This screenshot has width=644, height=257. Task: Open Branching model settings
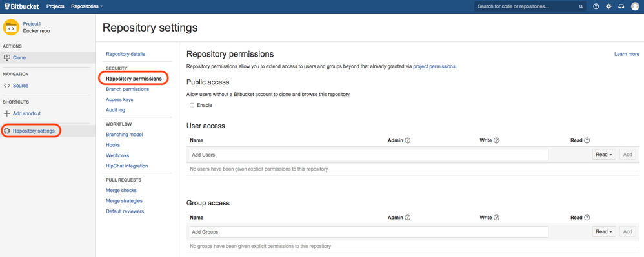click(125, 135)
